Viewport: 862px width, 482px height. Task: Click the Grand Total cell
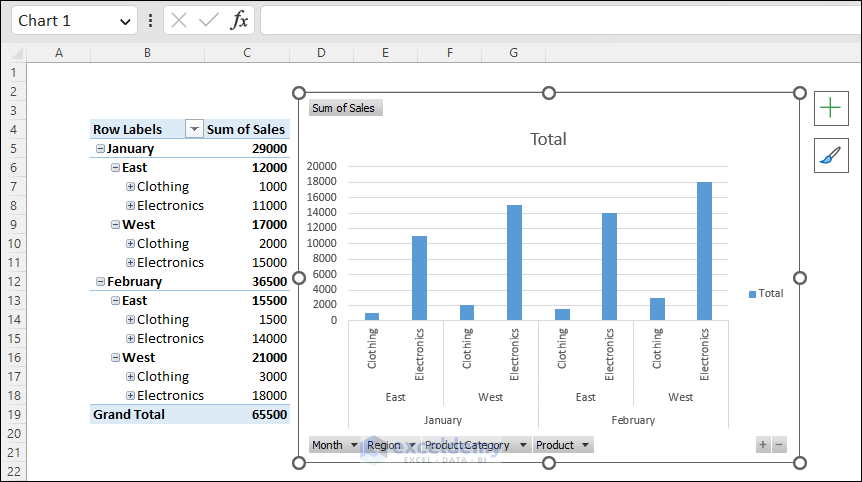pos(147,414)
